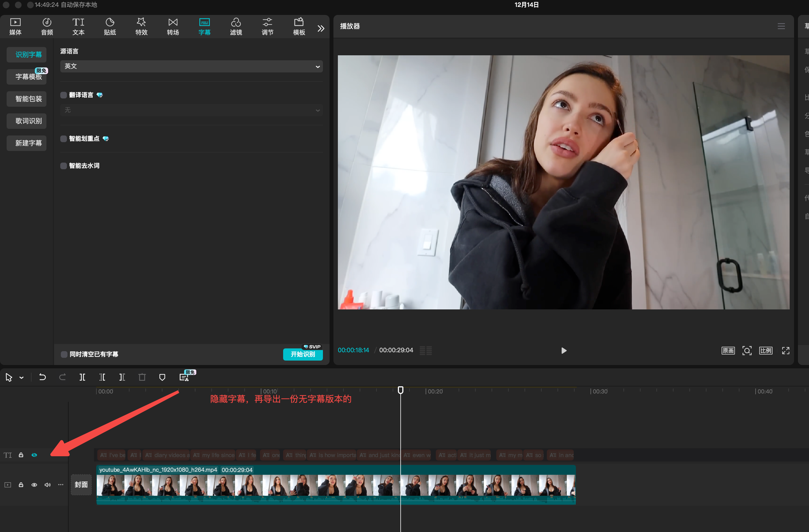The height and width of the screenshot is (532, 809).
Task: Lock the subtitle text track
Action: click(x=21, y=455)
